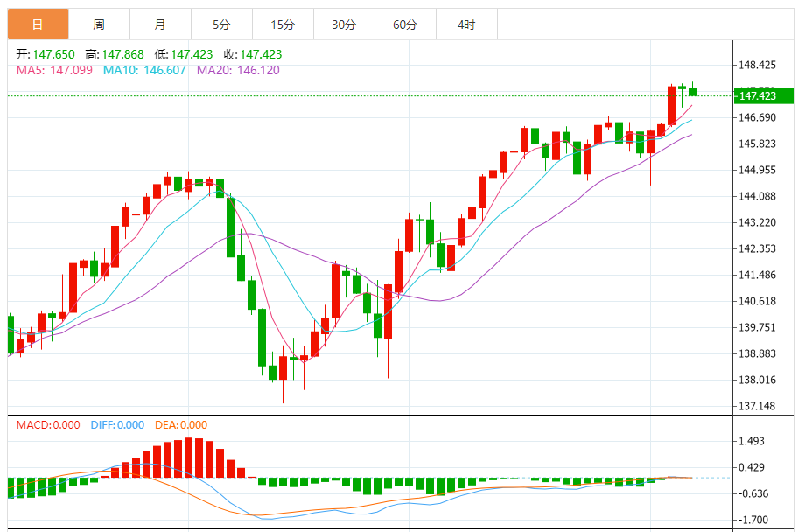Click the MA5: 147.099 label
This screenshot has height=532, width=798.
tap(54, 70)
